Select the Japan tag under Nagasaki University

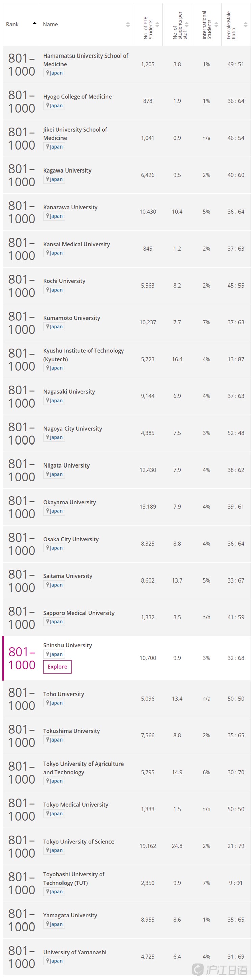(54, 400)
